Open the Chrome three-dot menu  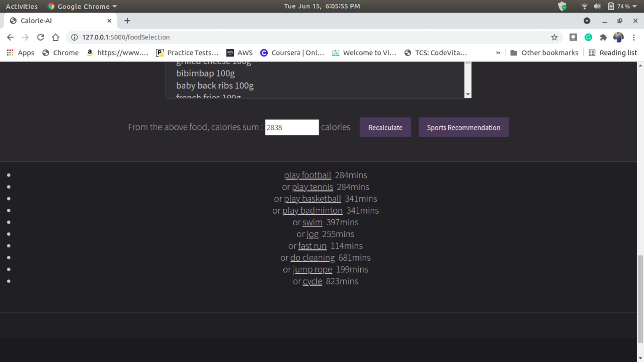[x=634, y=37]
